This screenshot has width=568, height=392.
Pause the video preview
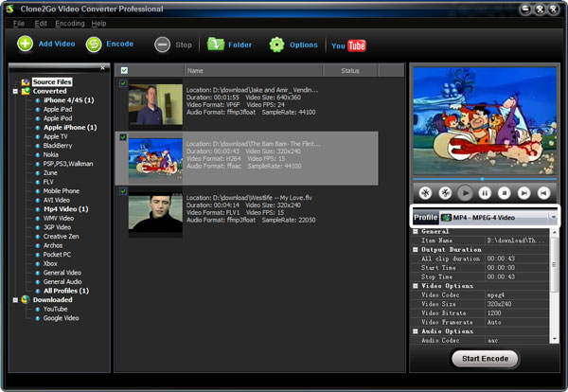tap(485, 192)
